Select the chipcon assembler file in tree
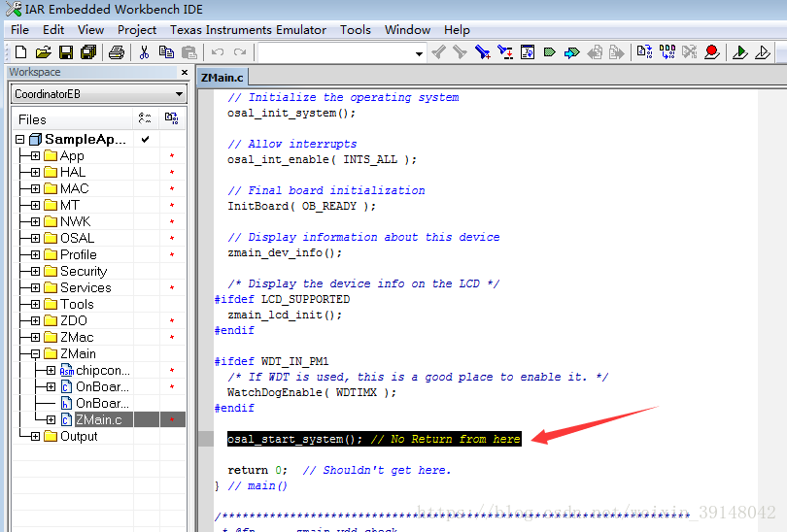 tap(102, 371)
